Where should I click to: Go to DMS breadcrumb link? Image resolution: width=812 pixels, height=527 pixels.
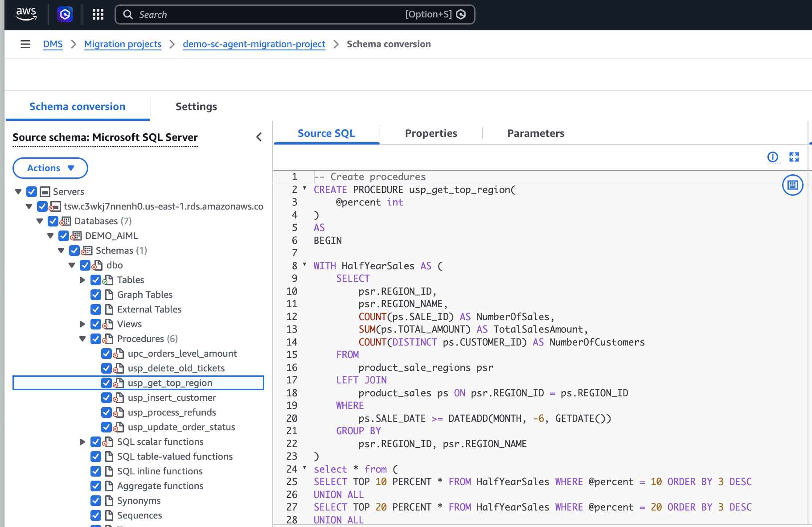pyautogui.click(x=53, y=44)
